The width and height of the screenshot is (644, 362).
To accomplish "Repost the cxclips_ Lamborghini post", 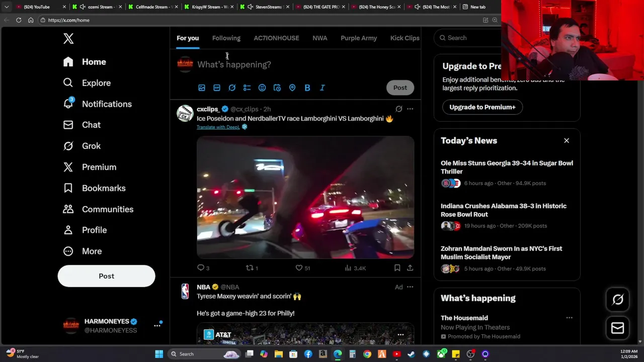I will [252, 268].
